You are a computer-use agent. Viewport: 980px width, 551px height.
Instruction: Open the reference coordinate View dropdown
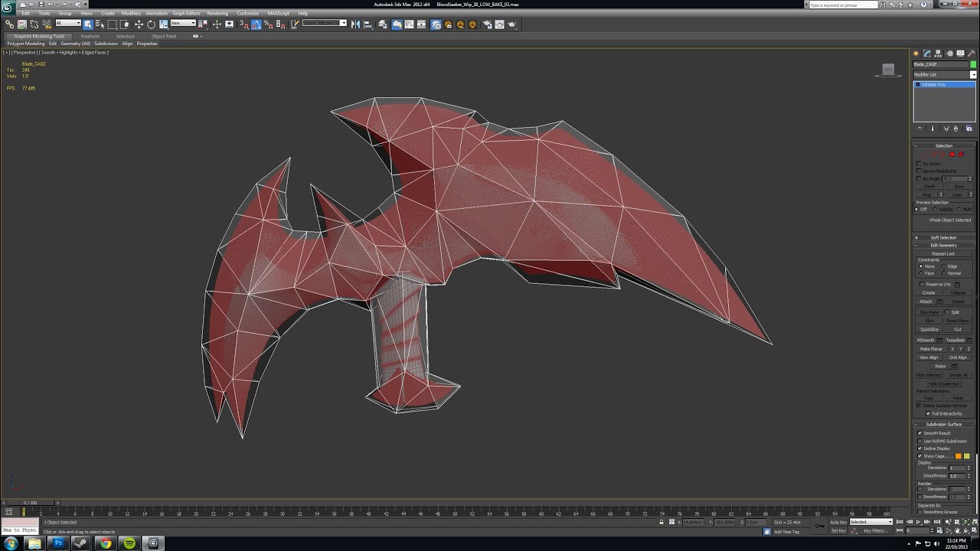183,23
